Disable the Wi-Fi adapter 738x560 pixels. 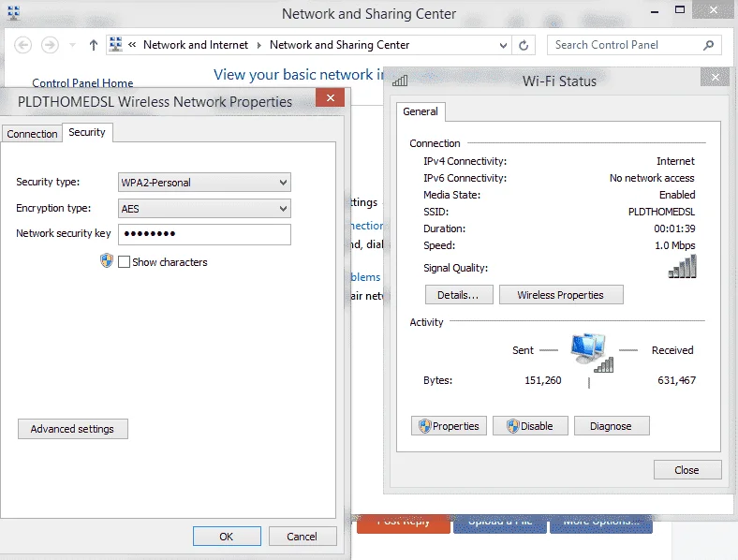point(530,426)
